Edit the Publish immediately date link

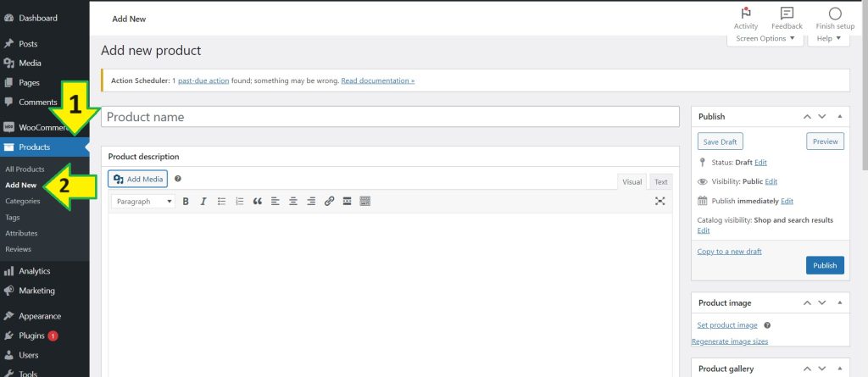(x=787, y=201)
